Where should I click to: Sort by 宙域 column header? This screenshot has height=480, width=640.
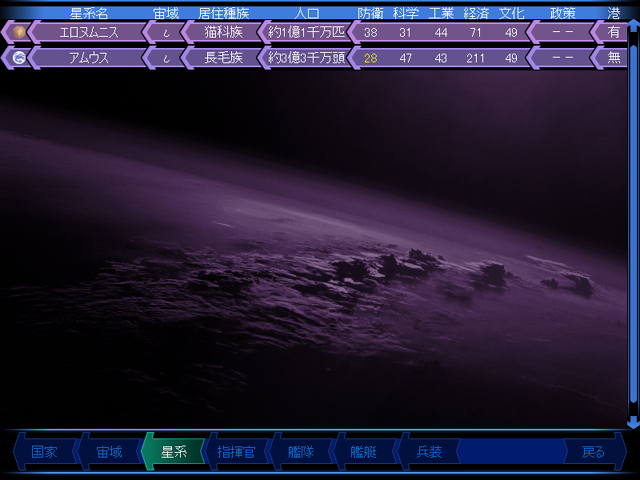(166, 13)
